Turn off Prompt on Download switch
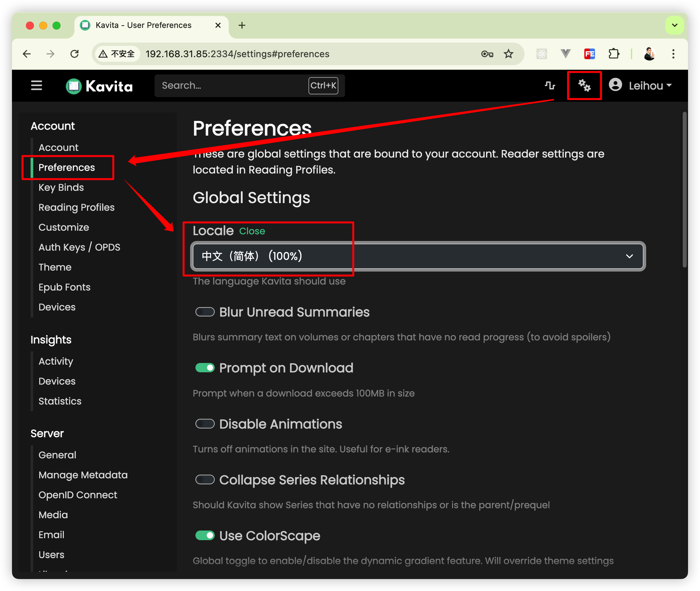 click(205, 368)
